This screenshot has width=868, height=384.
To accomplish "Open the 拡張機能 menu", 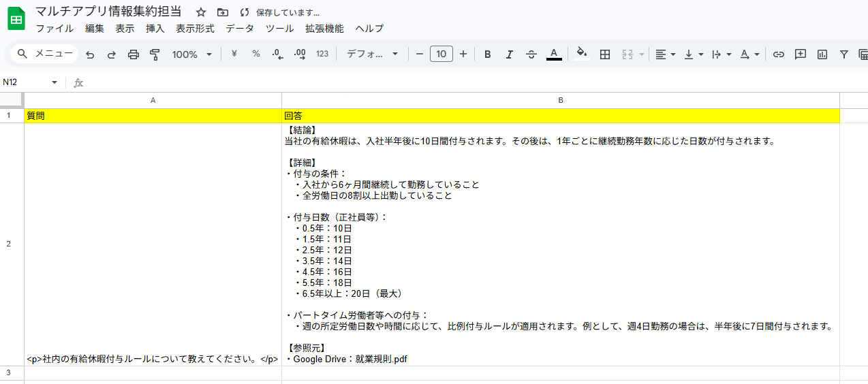I will [324, 29].
